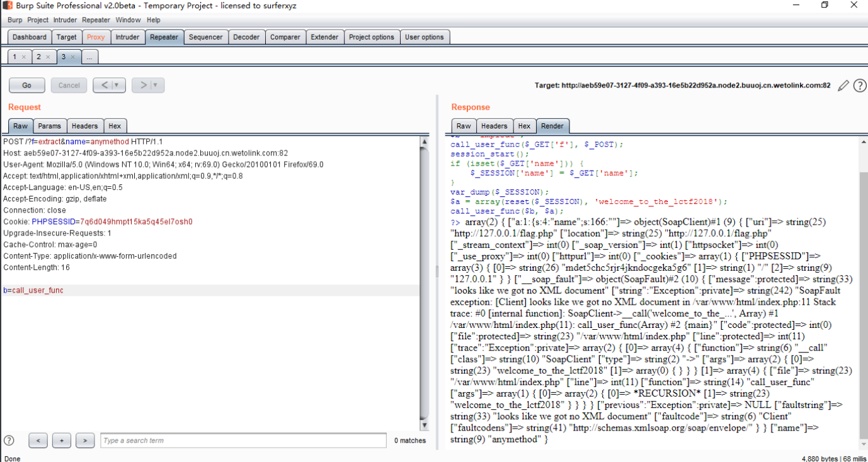
Task: Switch to Intruder tool tab
Action: pyautogui.click(x=127, y=37)
